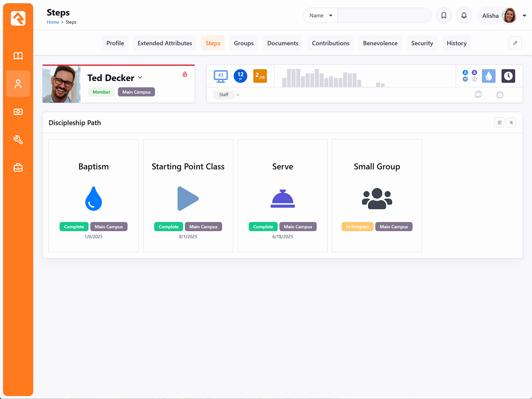Open the bookmark icon in header
This screenshot has width=532, height=399.
point(444,15)
